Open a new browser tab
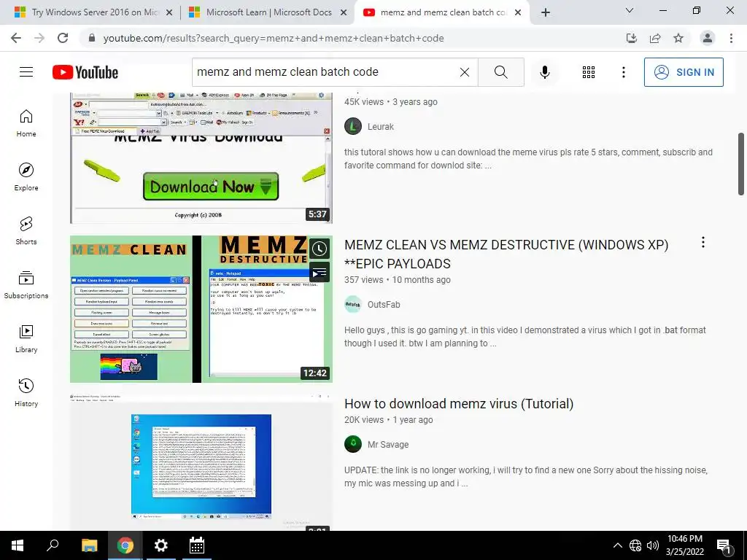Viewport: 747px width, 560px height. coord(546,12)
